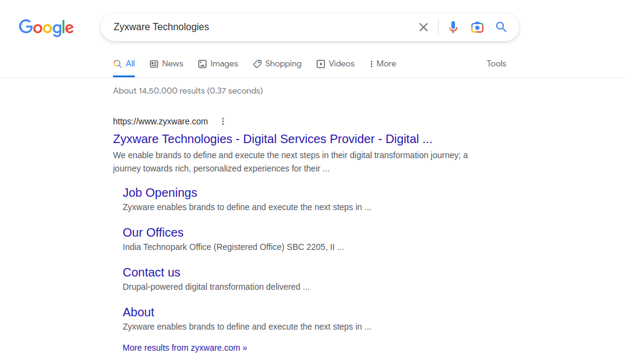Switch to the Shopping tab
The height and width of the screenshot is (364, 626).
coord(277,63)
